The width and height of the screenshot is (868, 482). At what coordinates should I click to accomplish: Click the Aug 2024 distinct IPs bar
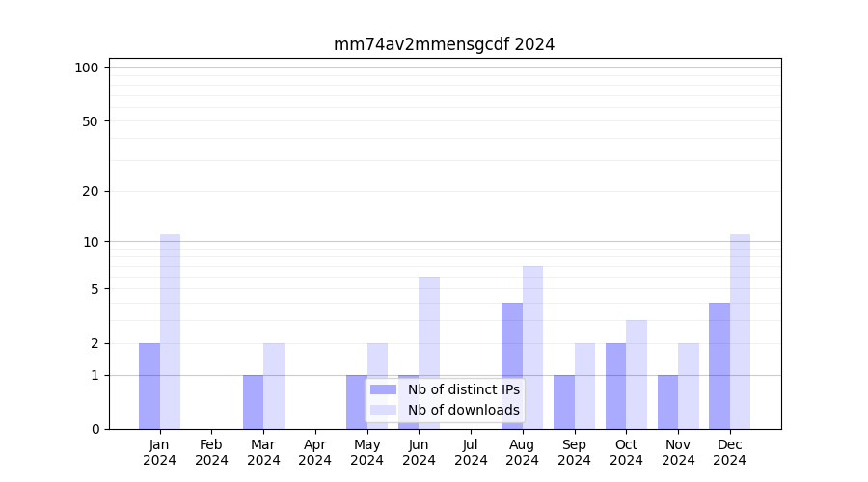(512, 365)
